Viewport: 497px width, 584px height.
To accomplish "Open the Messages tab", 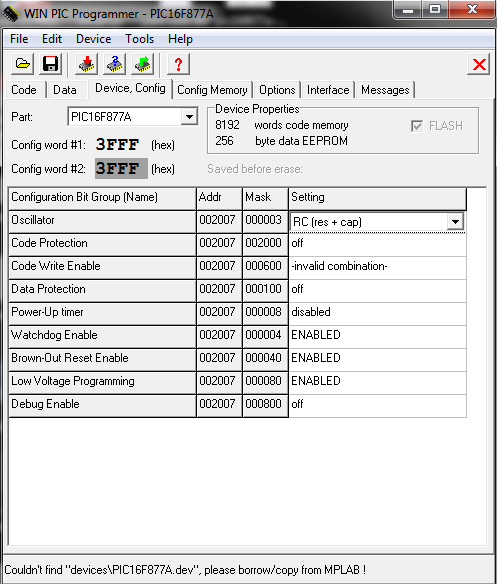I will coord(385,90).
